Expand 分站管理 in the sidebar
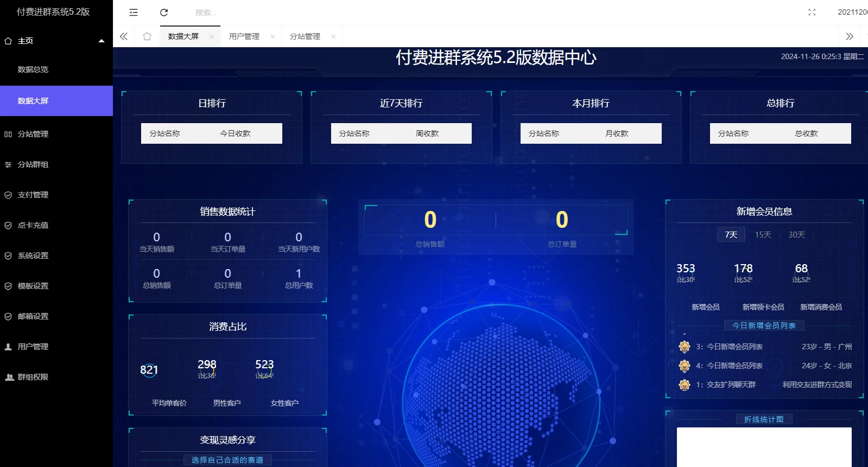 (x=33, y=134)
